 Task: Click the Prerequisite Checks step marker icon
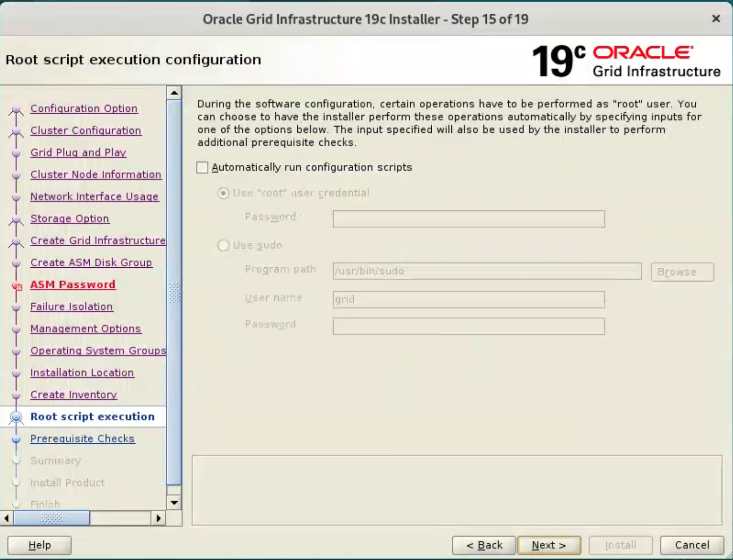pos(16,439)
